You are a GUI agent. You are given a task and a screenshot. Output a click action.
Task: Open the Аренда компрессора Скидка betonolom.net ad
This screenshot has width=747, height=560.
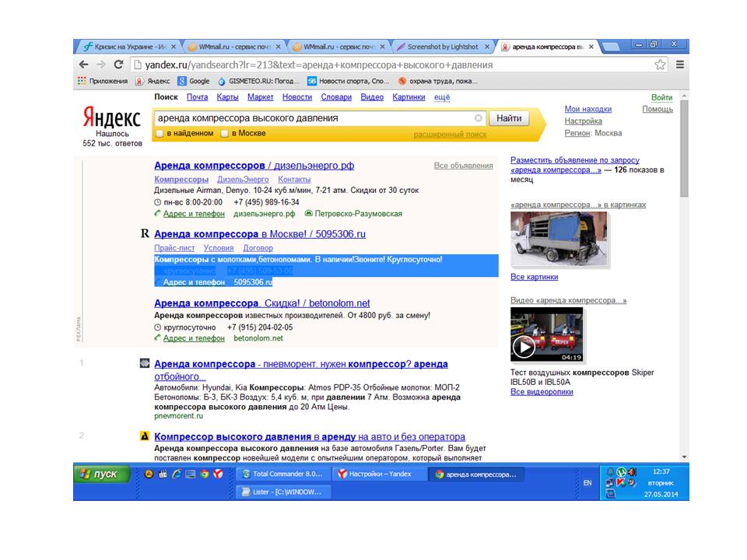point(262,303)
